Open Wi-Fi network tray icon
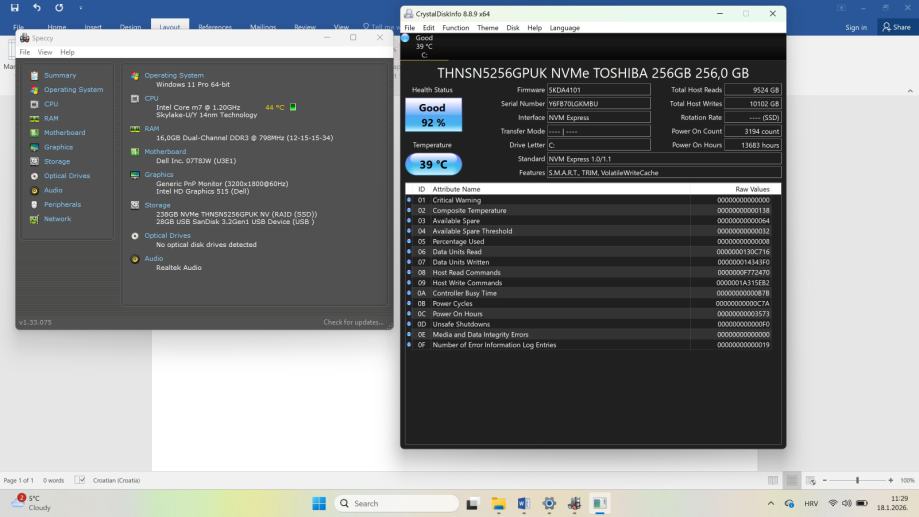 tap(833, 504)
